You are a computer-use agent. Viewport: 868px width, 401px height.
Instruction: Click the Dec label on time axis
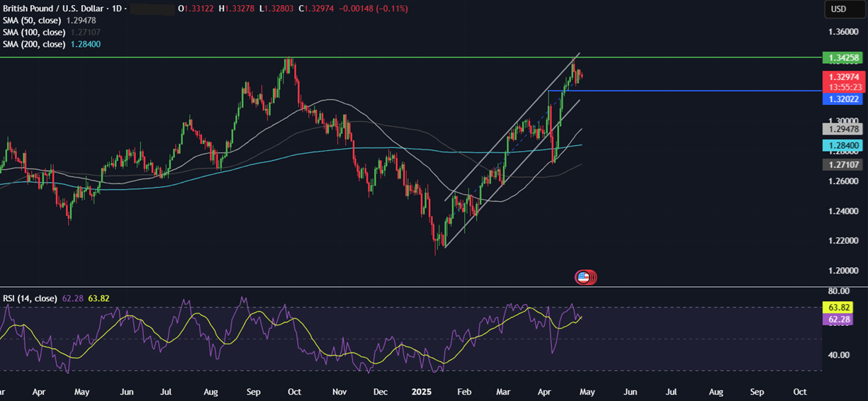point(381,391)
